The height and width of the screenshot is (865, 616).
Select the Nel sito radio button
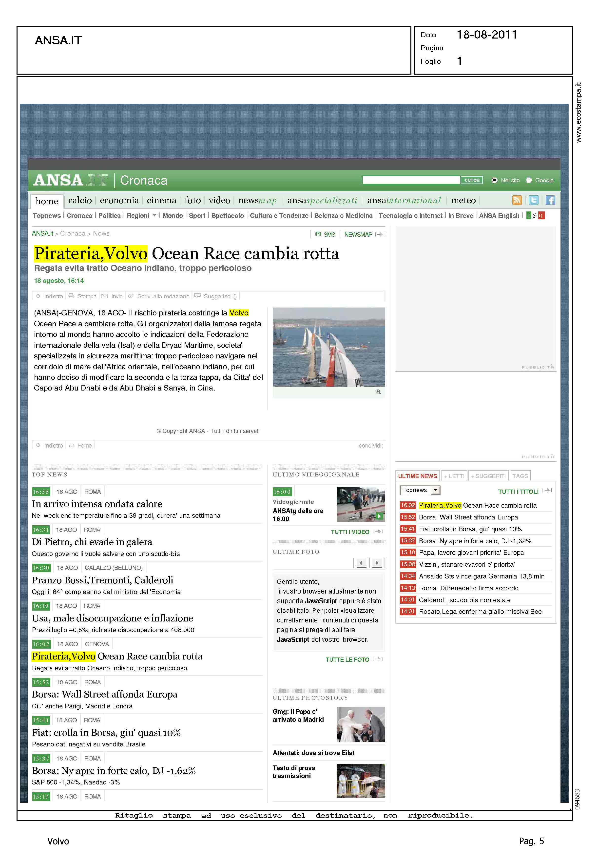click(494, 180)
